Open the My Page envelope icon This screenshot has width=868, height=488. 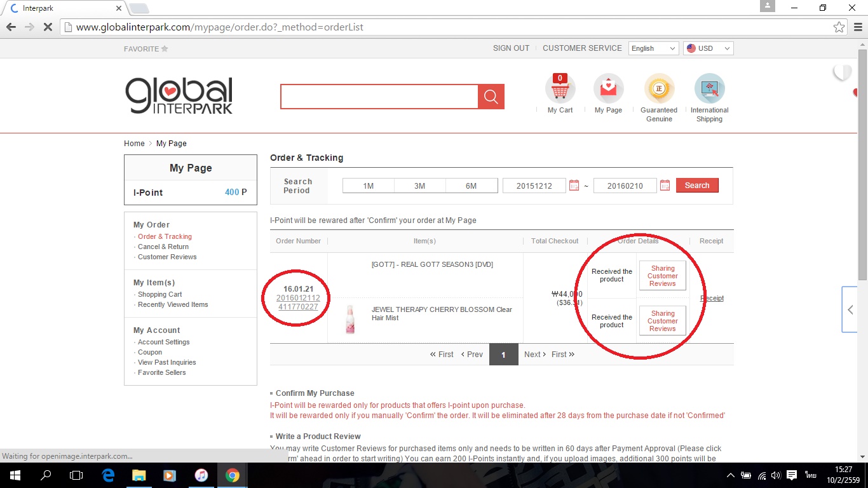click(x=608, y=89)
